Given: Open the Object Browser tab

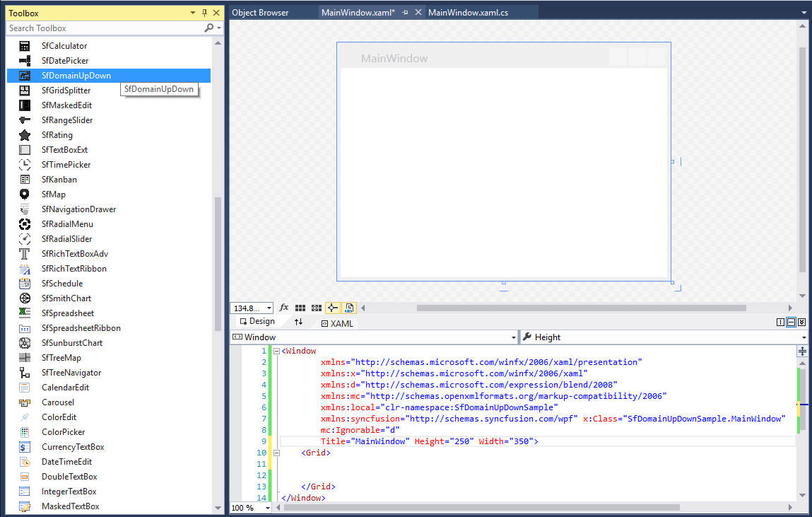Looking at the screenshot, I should point(260,13).
